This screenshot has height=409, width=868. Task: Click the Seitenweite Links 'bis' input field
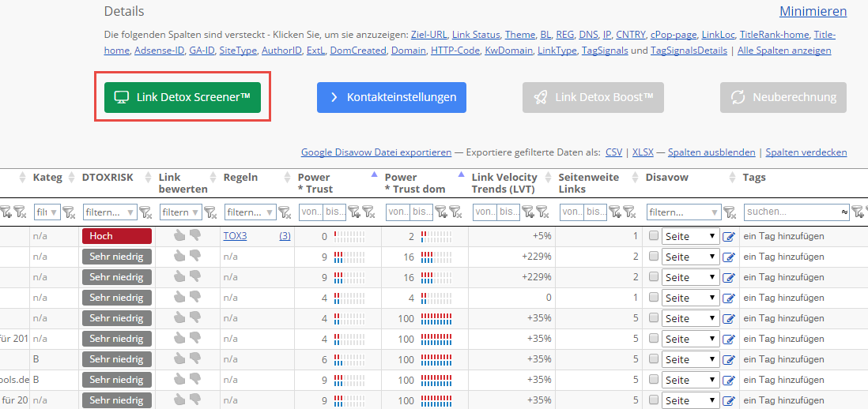pyautogui.click(x=595, y=212)
